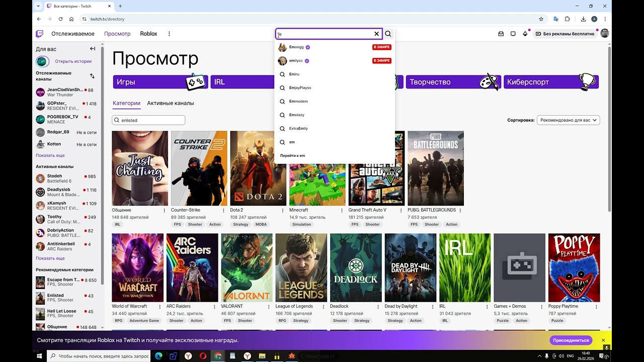Screen dimensions: 644x362
Task: Open Киберспорт category banner
Action: tap(551, 82)
